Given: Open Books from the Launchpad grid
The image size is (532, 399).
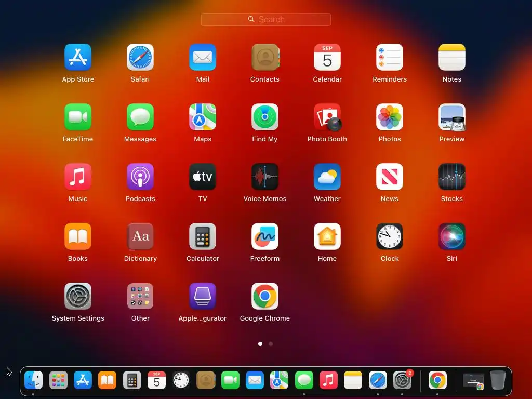Looking at the screenshot, I should point(78,236).
